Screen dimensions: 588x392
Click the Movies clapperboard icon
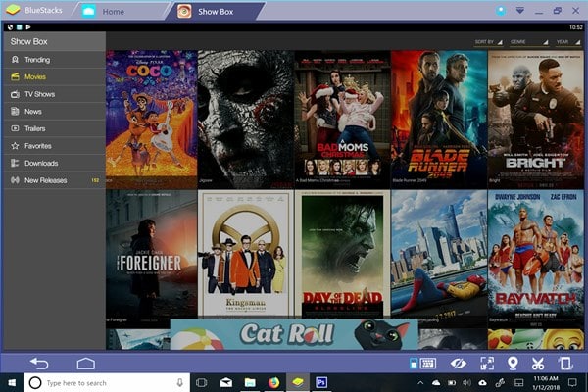(x=15, y=76)
